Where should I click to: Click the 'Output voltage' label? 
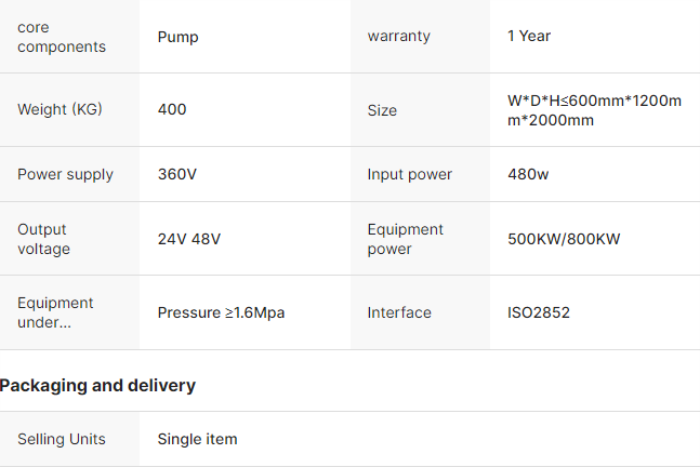pos(42,239)
